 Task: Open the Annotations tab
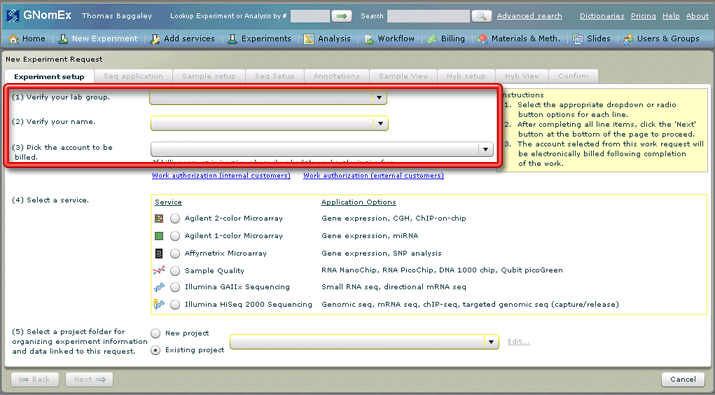337,76
